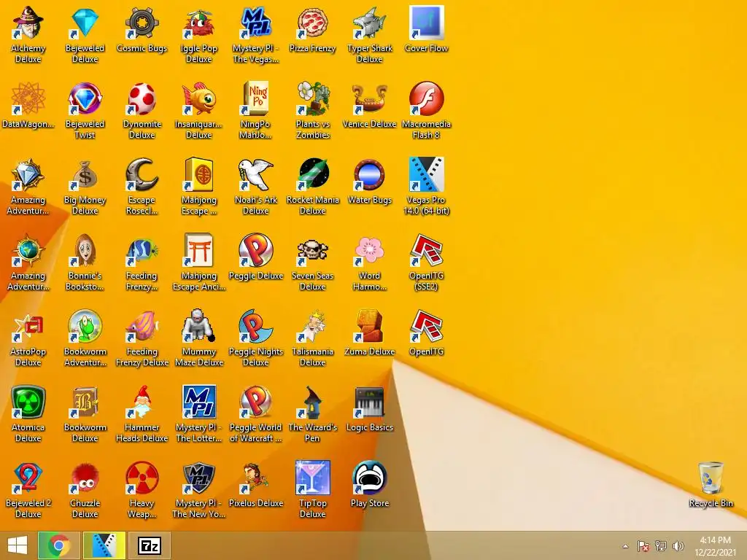Show hidden system tray icons
This screenshot has width=747, height=560.
pos(625,546)
